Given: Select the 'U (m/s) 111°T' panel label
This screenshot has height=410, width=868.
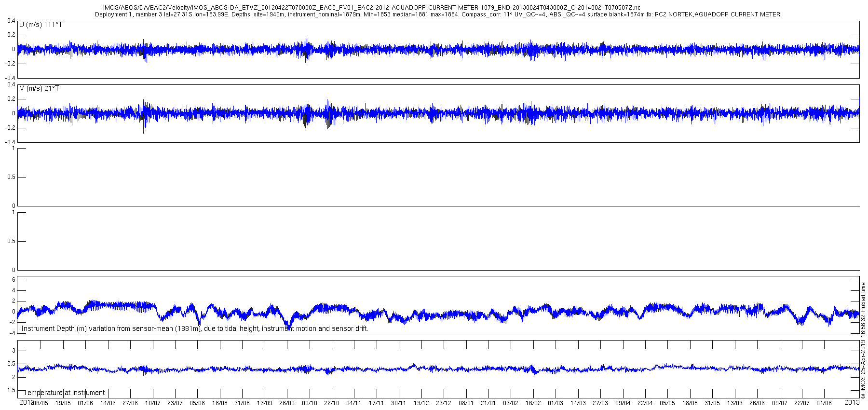Looking at the screenshot, I should tap(41, 25).
